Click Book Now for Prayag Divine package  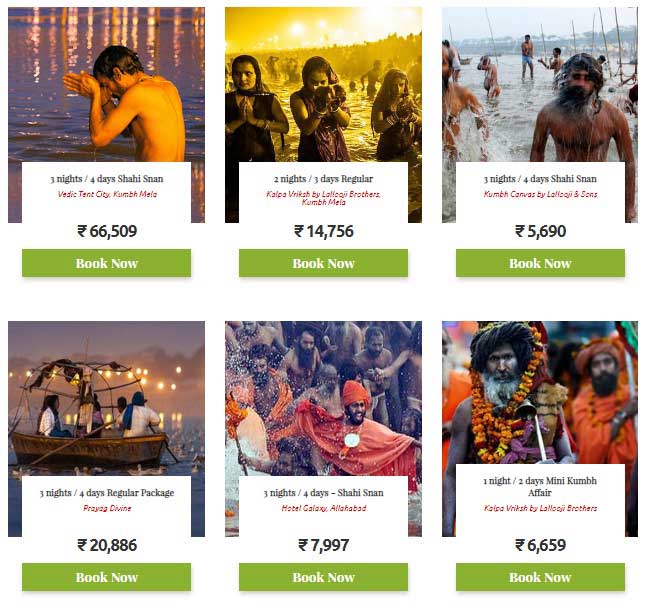[107, 577]
